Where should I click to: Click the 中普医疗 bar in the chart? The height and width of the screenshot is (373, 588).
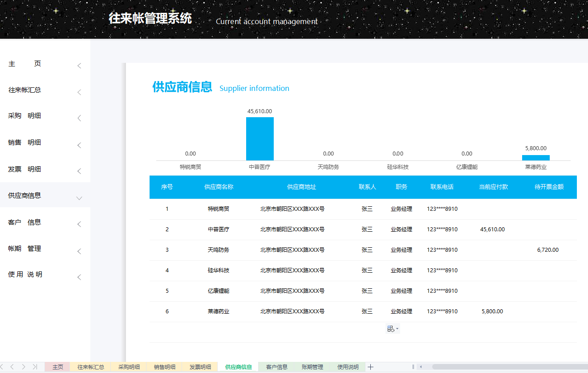tap(260, 138)
